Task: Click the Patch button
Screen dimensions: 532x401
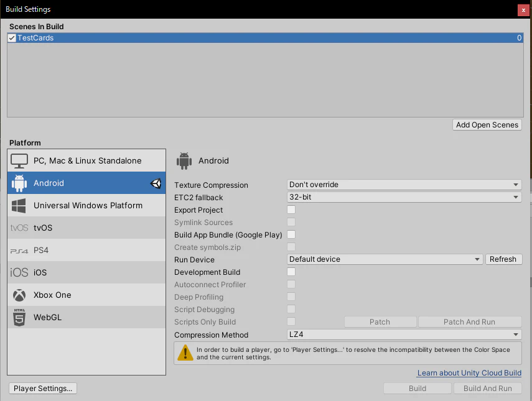Action: (x=380, y=321)
